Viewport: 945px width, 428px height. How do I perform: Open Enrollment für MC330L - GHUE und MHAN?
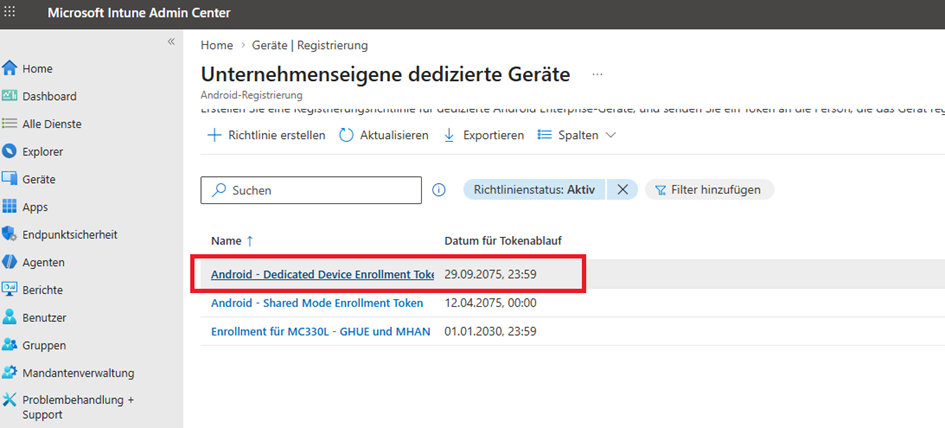321,331
